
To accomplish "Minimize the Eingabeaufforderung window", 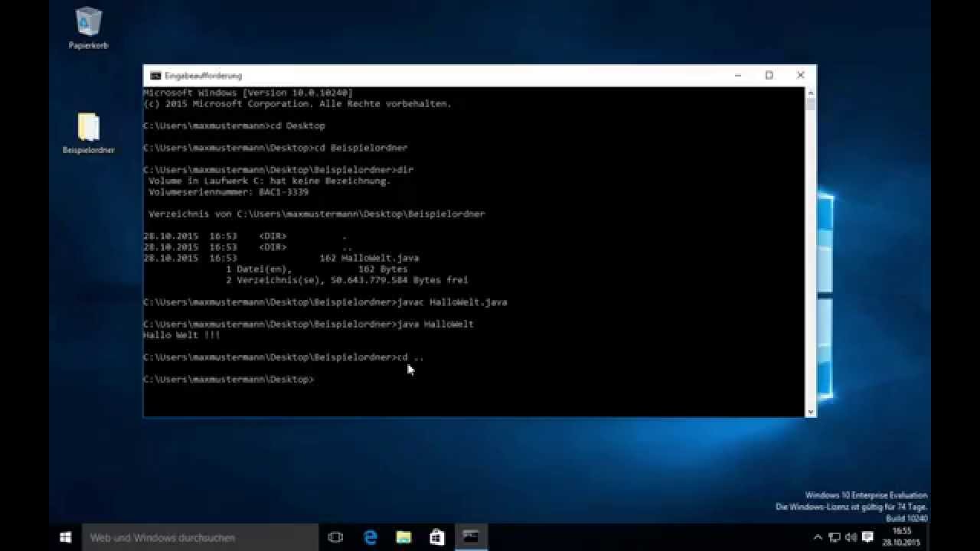I will pos(738,75).
